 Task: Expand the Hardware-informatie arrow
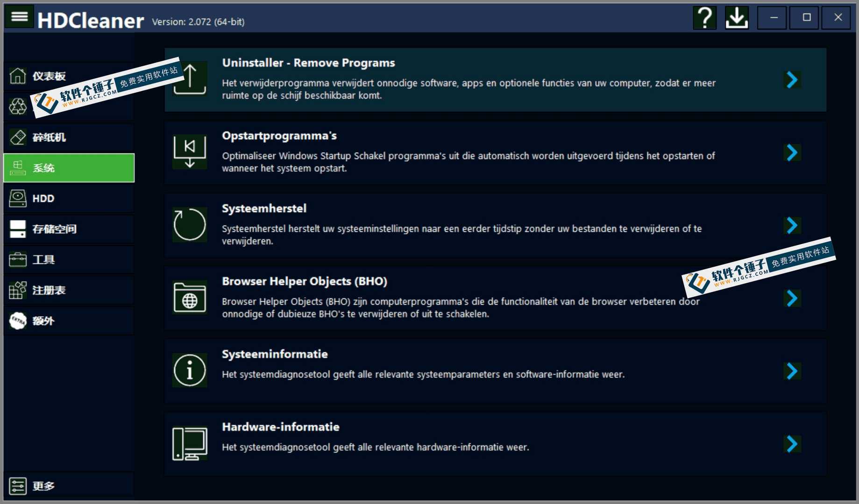(x=792, y=444)
